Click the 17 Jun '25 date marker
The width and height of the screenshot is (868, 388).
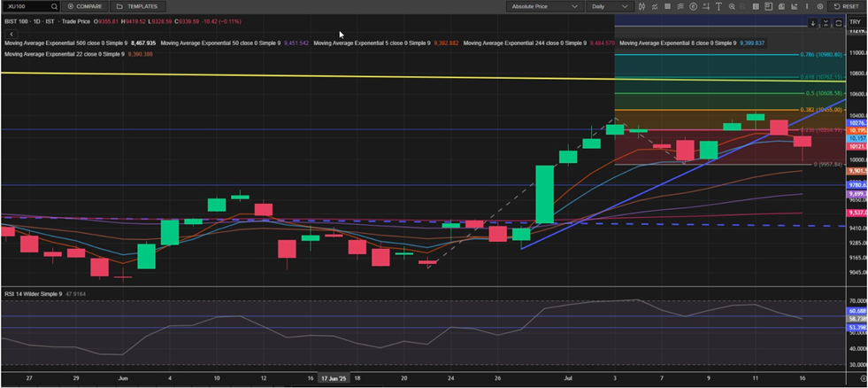(x=336, y=378)
